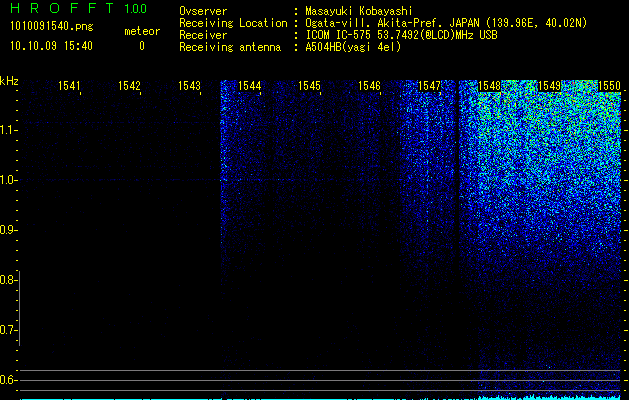629x400 pixels.
Task: Click the 0.6 frequency axis label
Action: [7, 380]
